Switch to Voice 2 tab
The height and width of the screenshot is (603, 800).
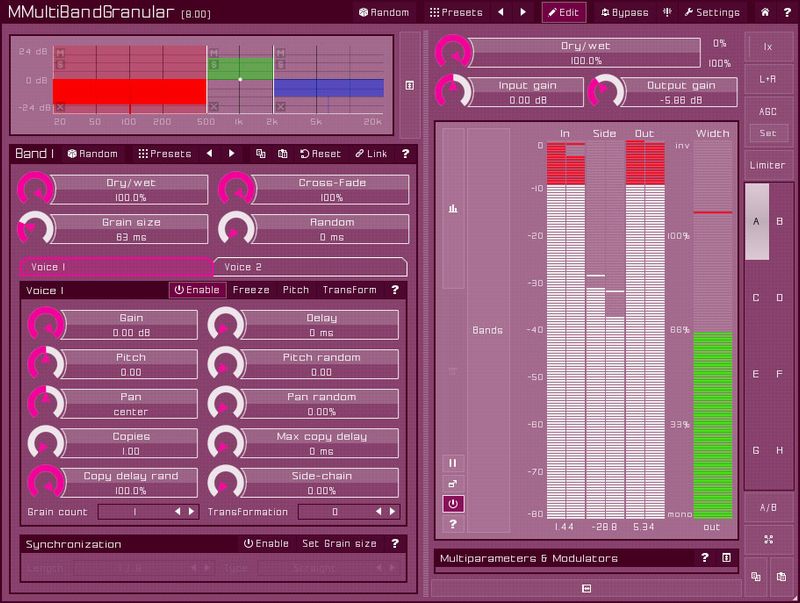[311, 267]
